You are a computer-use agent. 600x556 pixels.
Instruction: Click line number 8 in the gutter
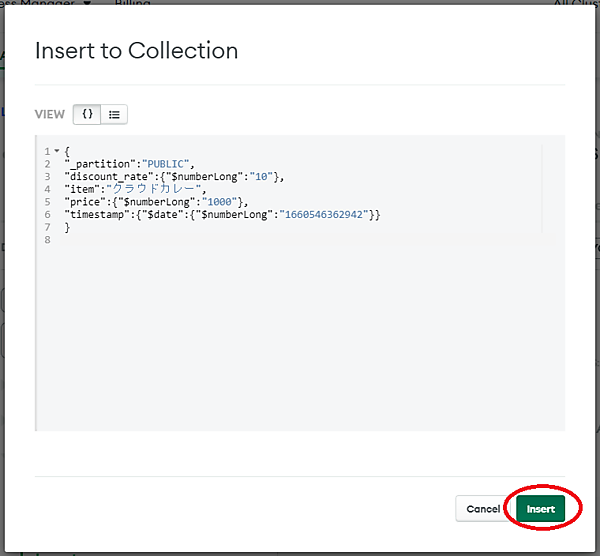pyautogui.click(x=47, y=241)
